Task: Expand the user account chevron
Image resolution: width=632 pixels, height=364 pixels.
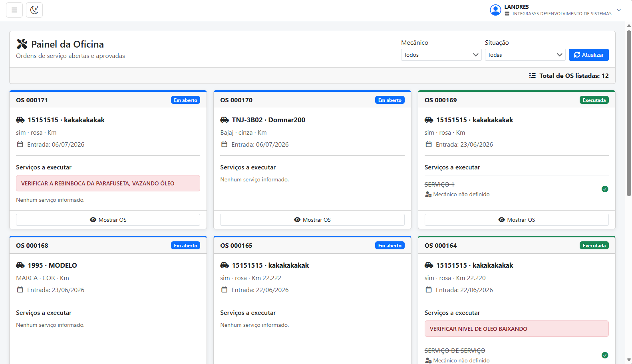Action: pyautogui.click(x=619, y=10)
